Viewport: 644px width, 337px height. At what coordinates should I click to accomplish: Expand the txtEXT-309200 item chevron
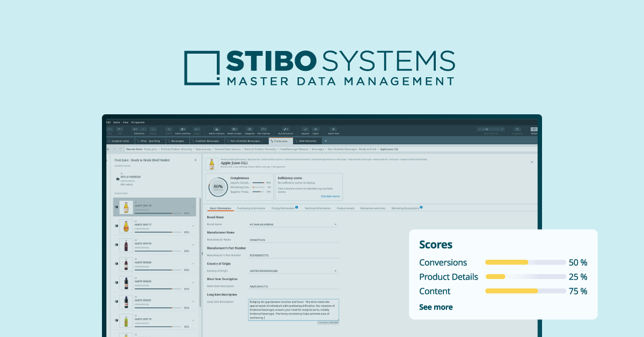193,263
